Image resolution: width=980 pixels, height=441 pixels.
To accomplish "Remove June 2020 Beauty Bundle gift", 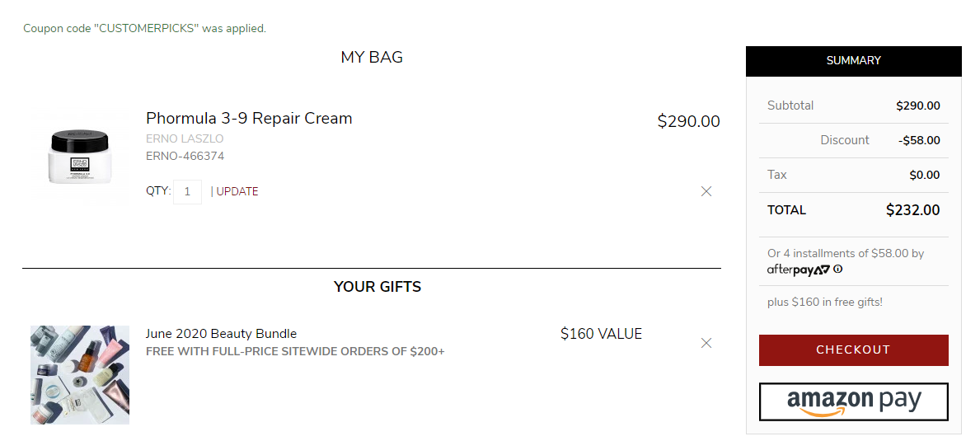I will click(706, 343).
